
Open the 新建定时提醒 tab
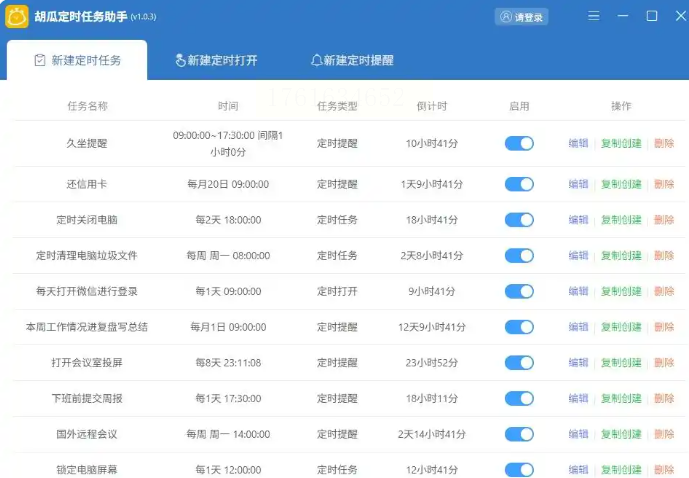(352, 60)
